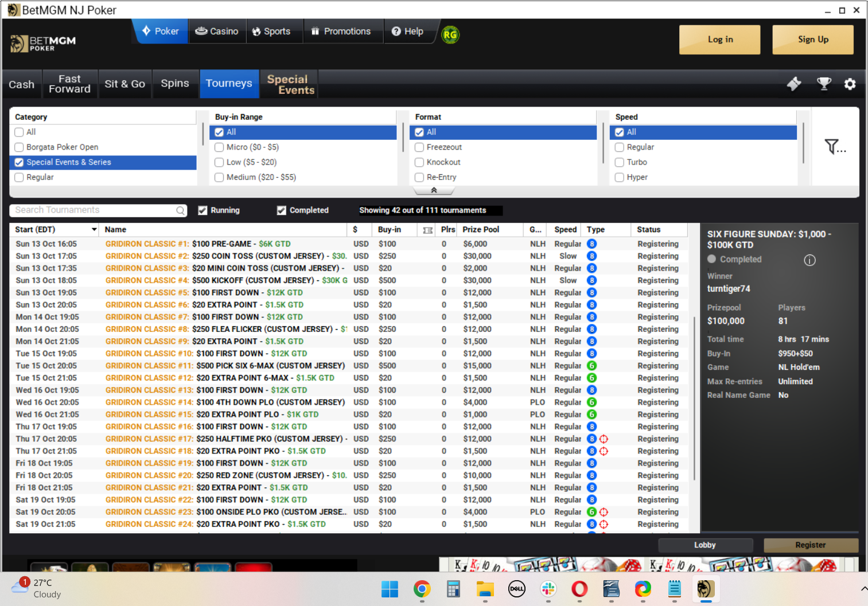The width and height of the screenshot is (868, 606).
Task: Open the Calculator from the taskbar
Action: click(453, 589)
